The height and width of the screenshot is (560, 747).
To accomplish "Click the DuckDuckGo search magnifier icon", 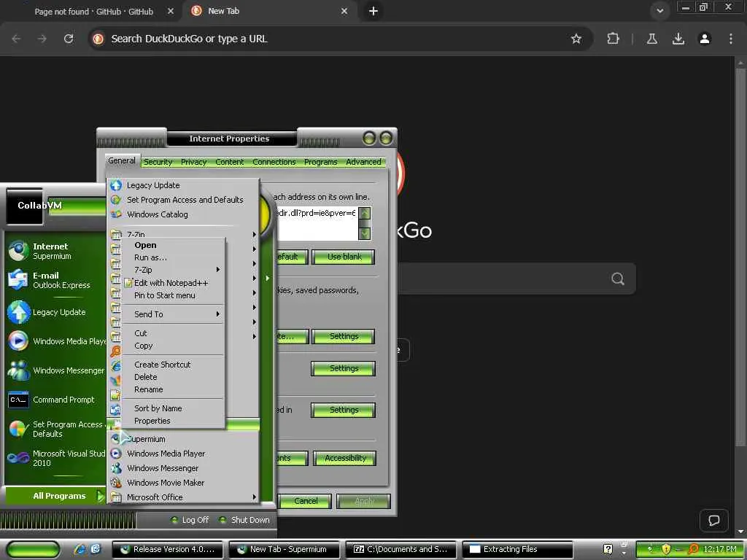I will coord(617,279).
